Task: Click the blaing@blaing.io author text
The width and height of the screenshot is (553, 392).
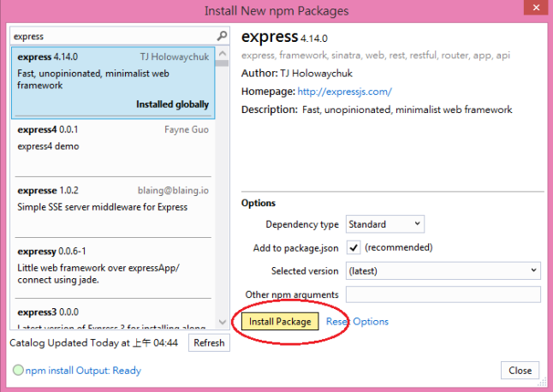Action: click(x=173, y=190)
